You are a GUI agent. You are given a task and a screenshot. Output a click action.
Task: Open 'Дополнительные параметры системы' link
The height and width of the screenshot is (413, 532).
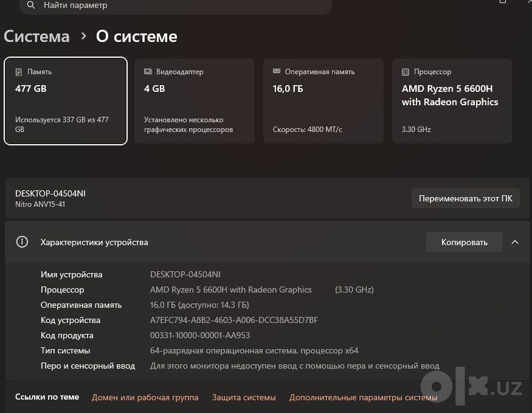coord(364,397)
